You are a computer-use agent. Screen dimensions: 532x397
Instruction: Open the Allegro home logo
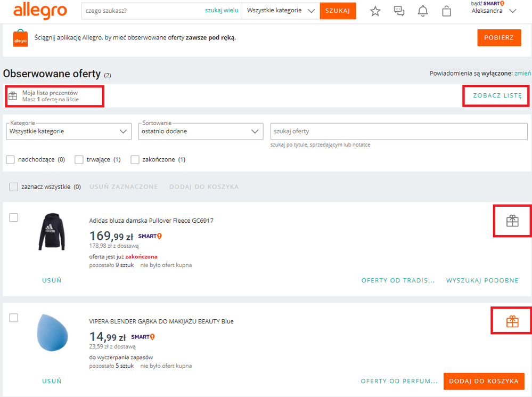[40, 11]
